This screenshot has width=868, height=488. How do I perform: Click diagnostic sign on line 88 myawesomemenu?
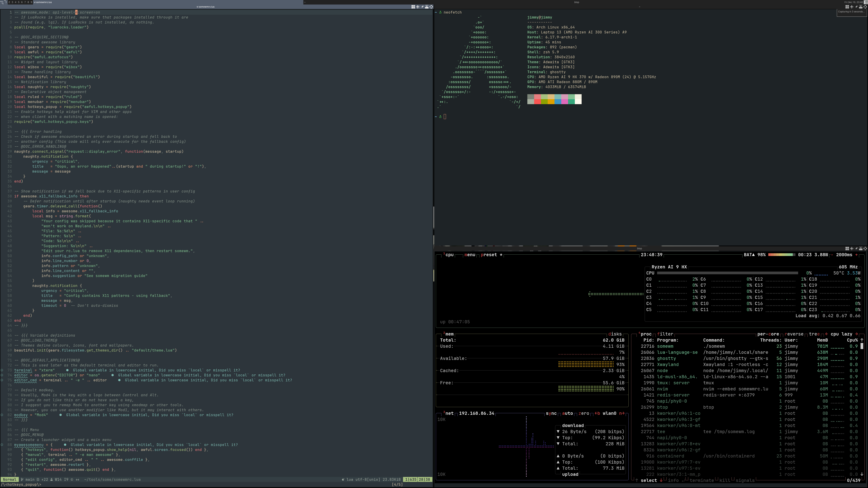pos(2,445)
